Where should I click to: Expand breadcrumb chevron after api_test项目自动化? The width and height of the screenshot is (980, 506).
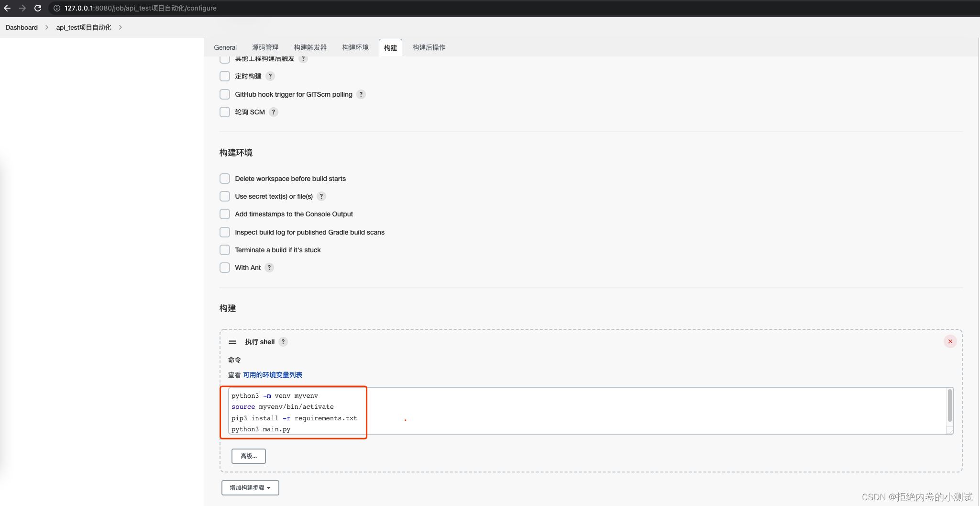[120, 27]
